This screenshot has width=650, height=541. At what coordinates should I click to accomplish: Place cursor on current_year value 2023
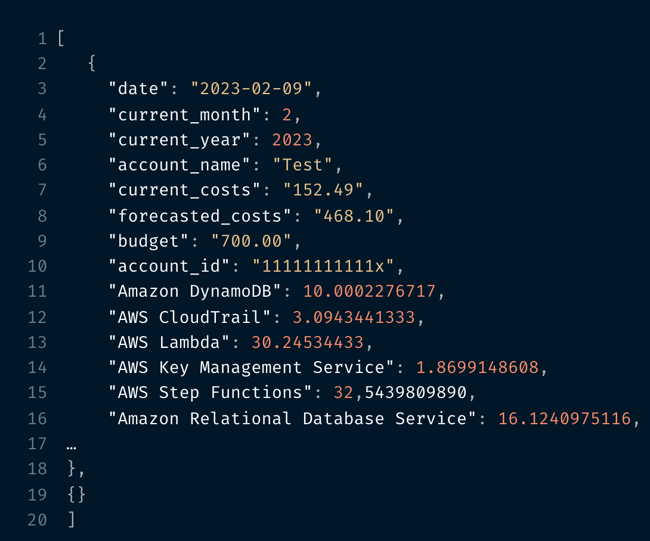(292, 140)
